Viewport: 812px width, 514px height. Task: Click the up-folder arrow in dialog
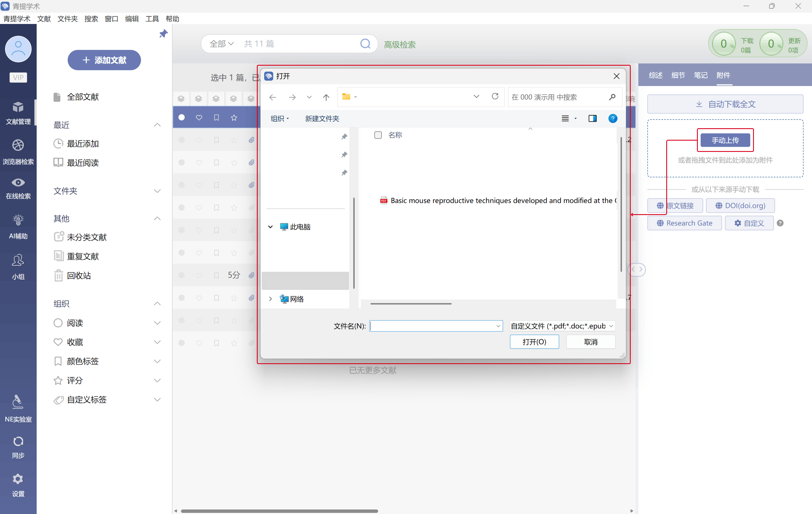(326, 98)
